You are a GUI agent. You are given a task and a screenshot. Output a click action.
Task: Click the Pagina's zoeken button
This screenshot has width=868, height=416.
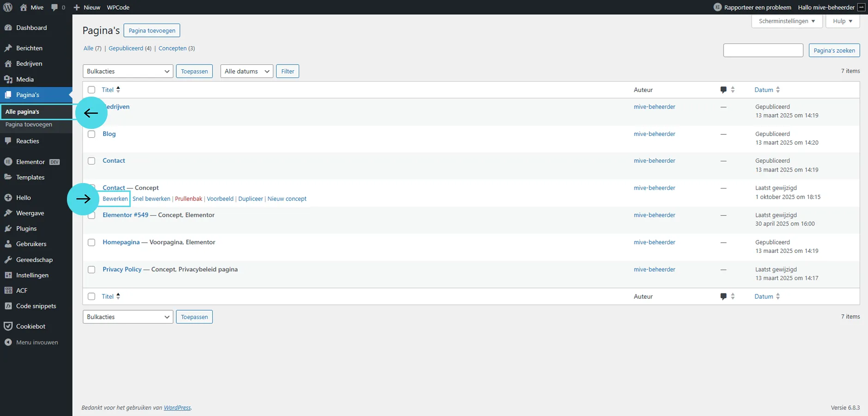pos(834,50)
